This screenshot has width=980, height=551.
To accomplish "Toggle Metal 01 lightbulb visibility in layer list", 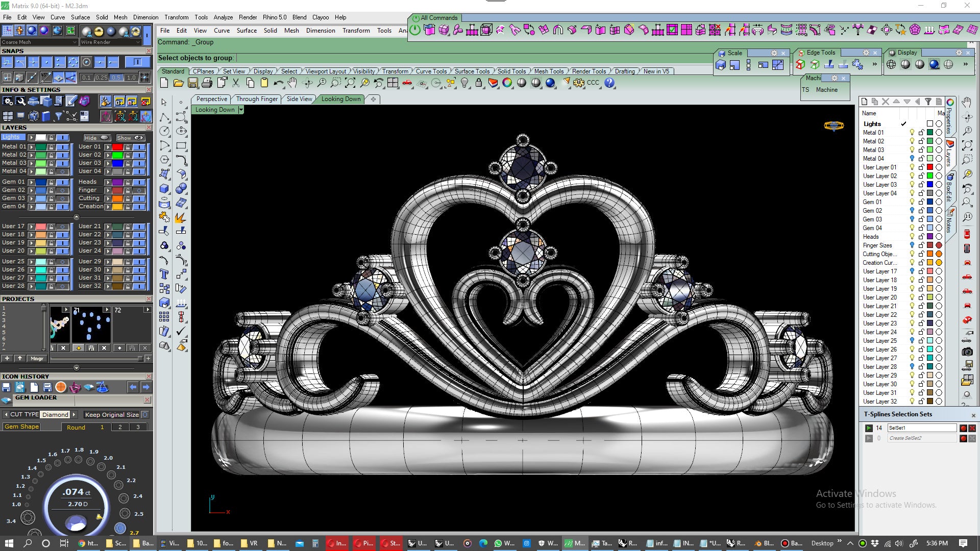I will click(912, 133).
